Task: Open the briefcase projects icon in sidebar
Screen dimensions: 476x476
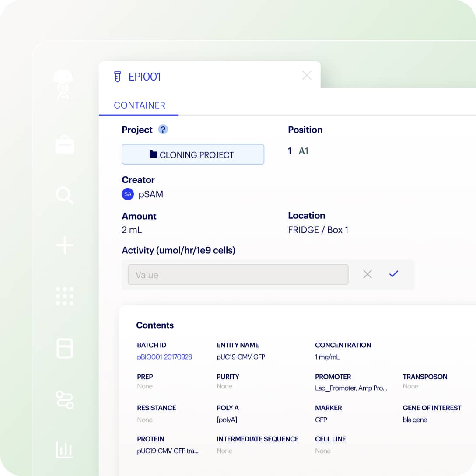Action: (65, 144)
